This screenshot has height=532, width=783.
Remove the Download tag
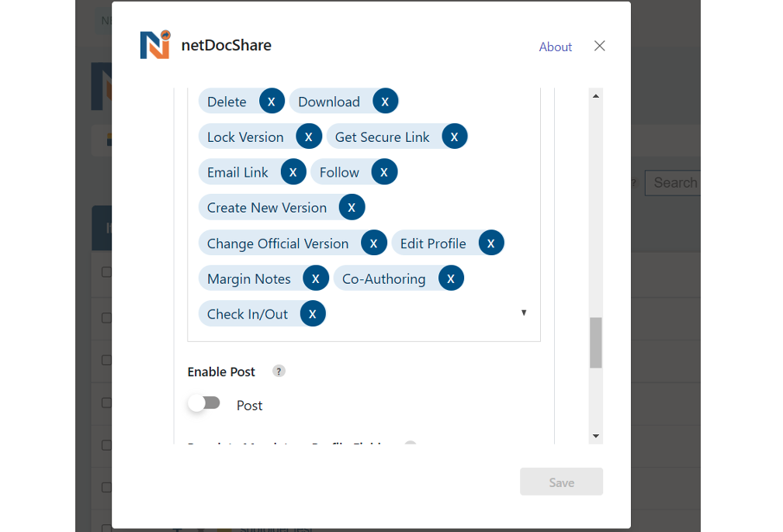click(x=385, y=102)
